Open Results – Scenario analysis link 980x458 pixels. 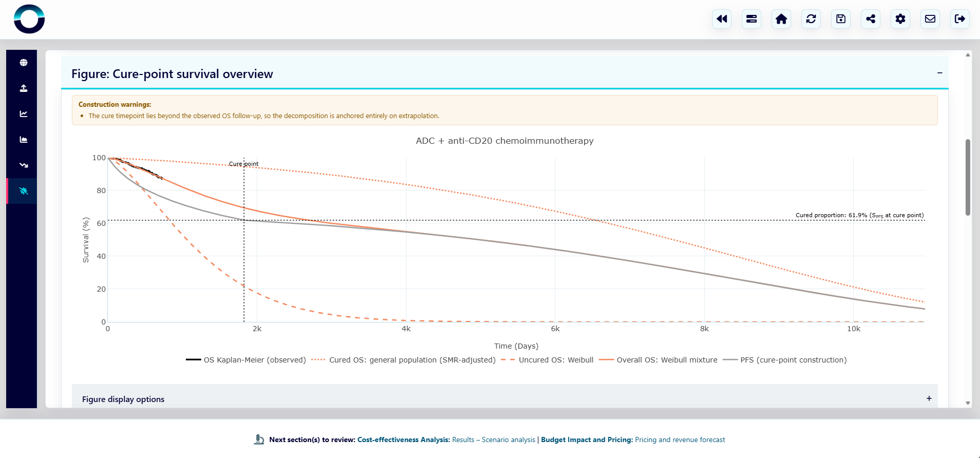[494, 440]
